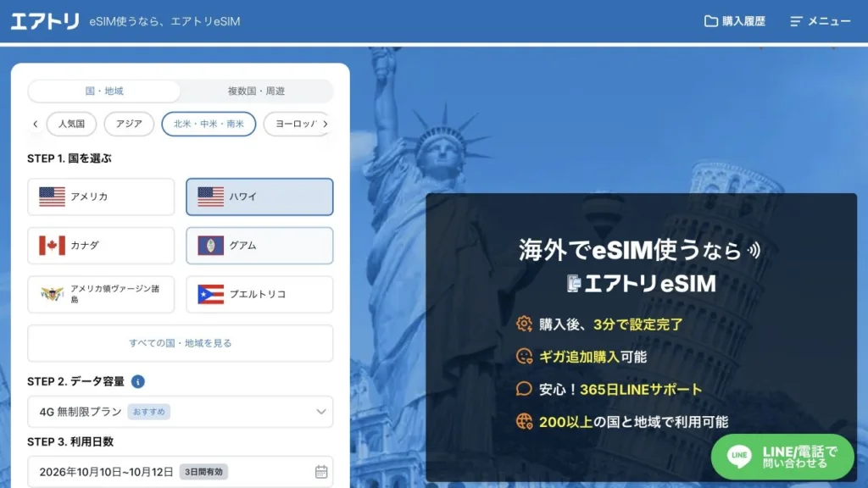This screenshot has height=488, width=868.
Task: Click the flag icon next to ハワイ
Action: tap(211, 197)
